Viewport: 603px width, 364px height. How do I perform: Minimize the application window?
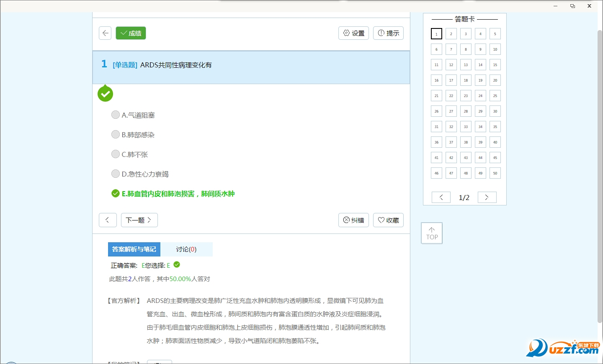[x=555, y=6]
